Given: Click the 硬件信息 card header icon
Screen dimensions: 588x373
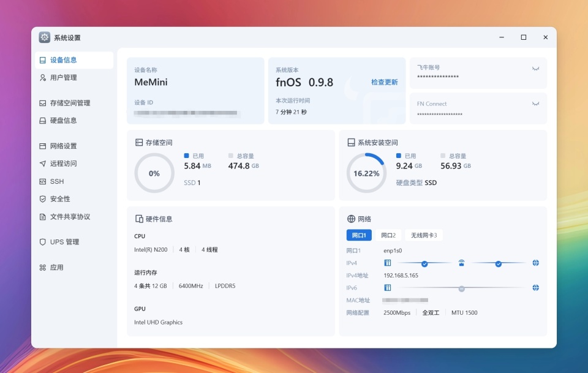Looking at the screenshot, I should [139, 219].
